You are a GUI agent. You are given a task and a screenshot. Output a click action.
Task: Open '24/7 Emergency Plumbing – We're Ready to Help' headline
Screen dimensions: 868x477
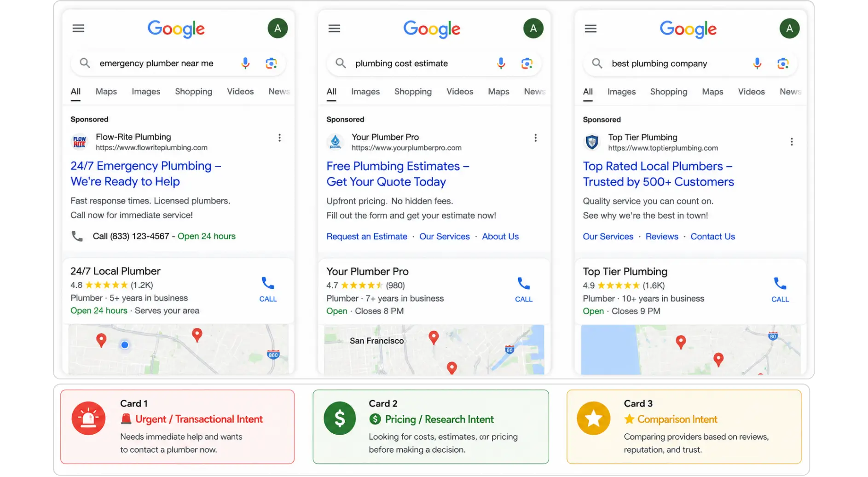146,173
